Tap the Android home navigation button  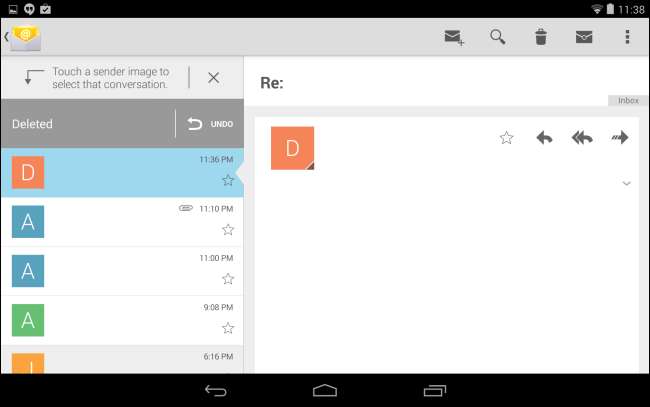coord(325,390)
